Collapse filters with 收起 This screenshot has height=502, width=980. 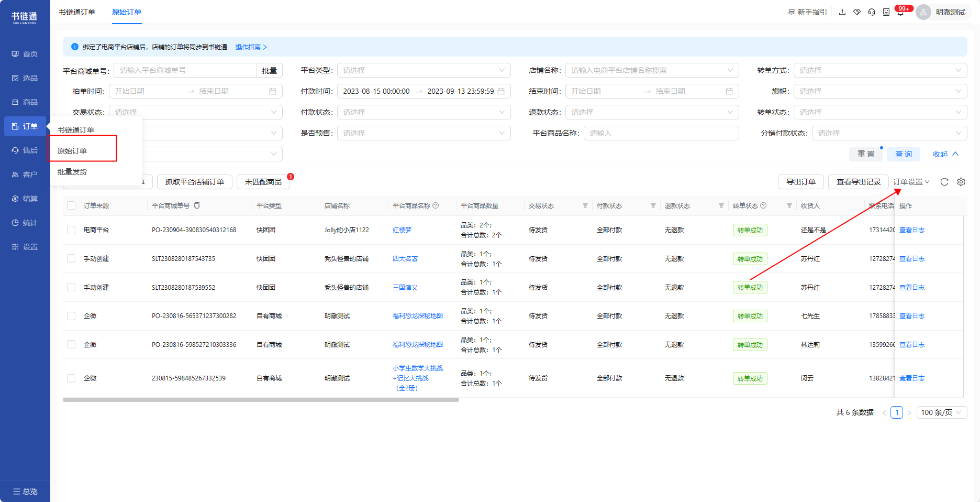(945, 154)
